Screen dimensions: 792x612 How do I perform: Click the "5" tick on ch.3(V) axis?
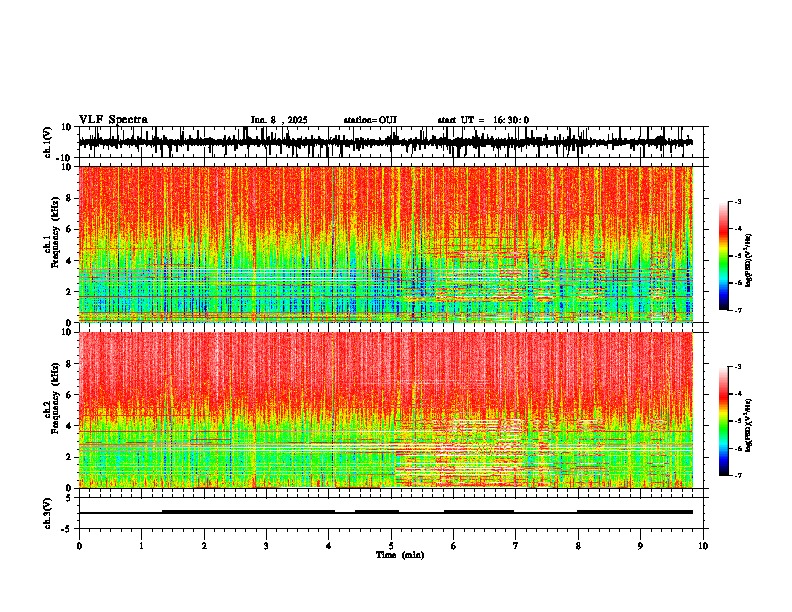70,497
